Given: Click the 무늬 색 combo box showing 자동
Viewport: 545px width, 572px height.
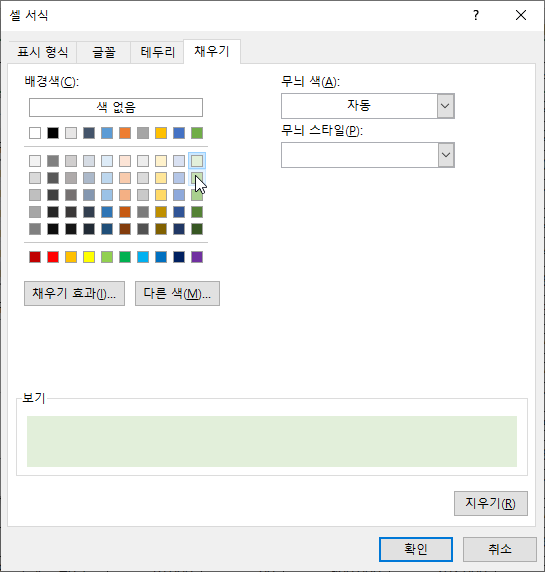Looking at the screenshot, I should [367, 106].
